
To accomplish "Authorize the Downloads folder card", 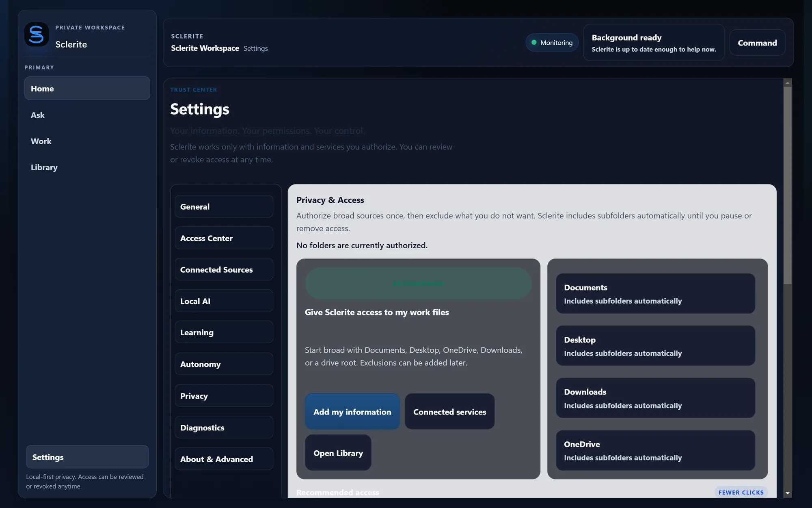I will 655,398.
